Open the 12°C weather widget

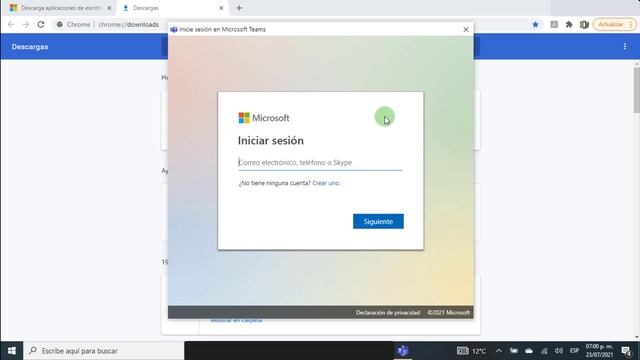471,351
